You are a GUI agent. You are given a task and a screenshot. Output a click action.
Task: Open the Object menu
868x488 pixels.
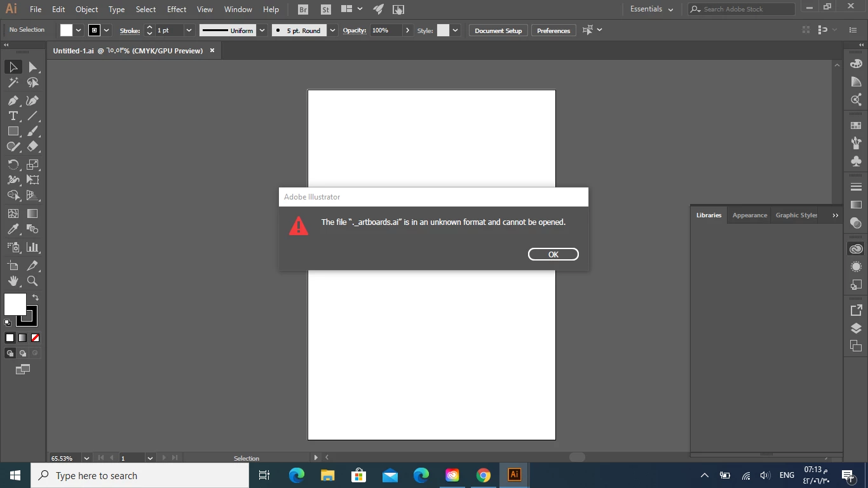tap(86, 10)
